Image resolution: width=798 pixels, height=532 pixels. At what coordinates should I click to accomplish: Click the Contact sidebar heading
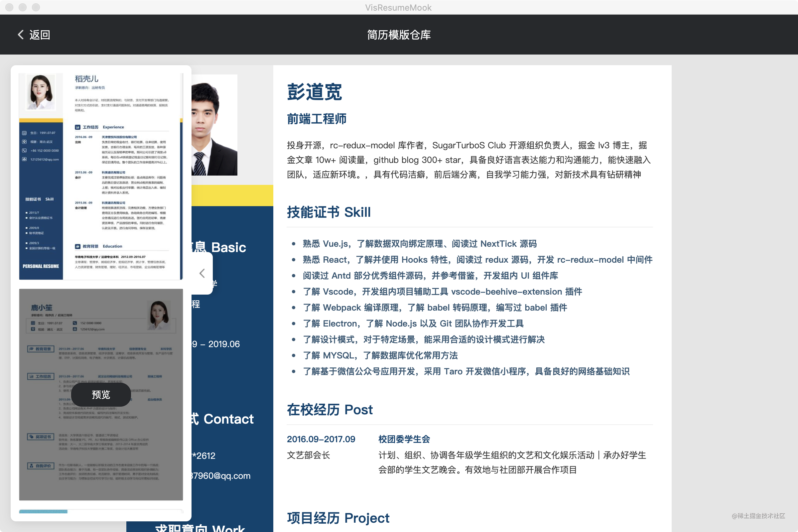[228, 419]
